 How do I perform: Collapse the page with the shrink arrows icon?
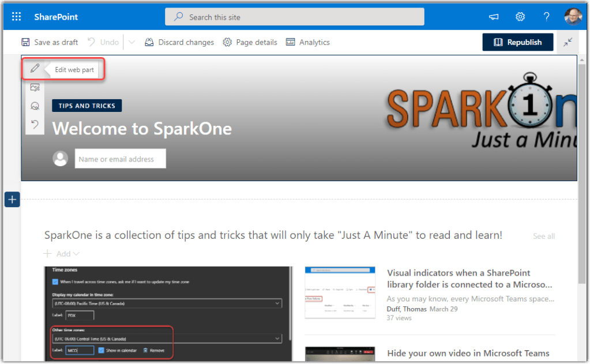click(x=568, y=42)
